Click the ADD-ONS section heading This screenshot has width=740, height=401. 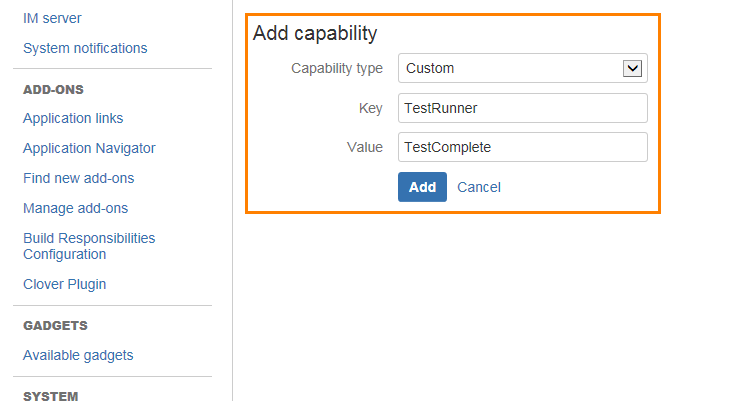click(53, 89)
